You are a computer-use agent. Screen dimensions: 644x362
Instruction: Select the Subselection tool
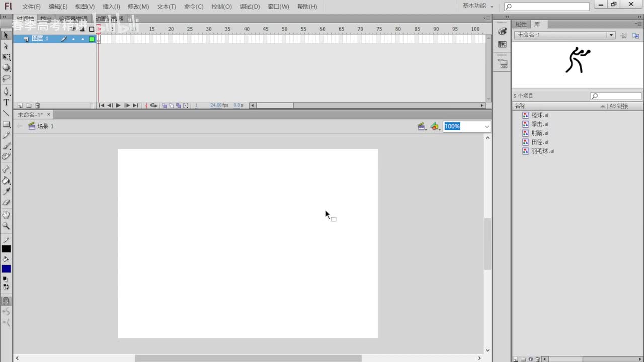point(6,46)
